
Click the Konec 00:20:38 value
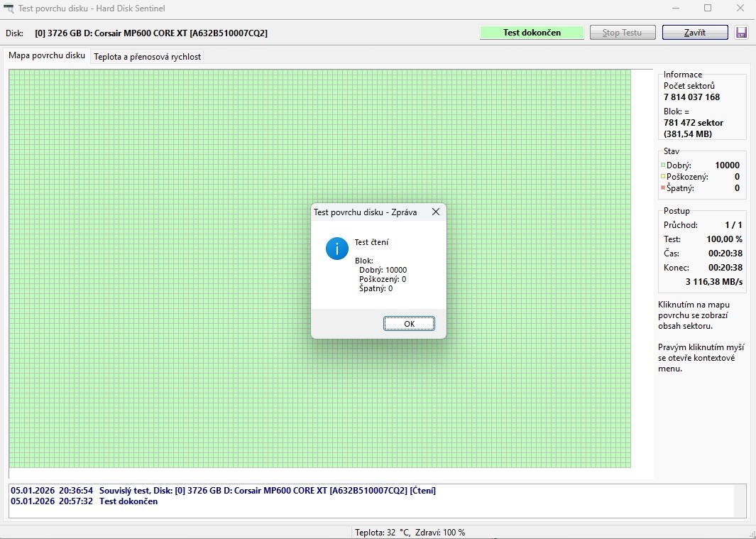point(725,267)
